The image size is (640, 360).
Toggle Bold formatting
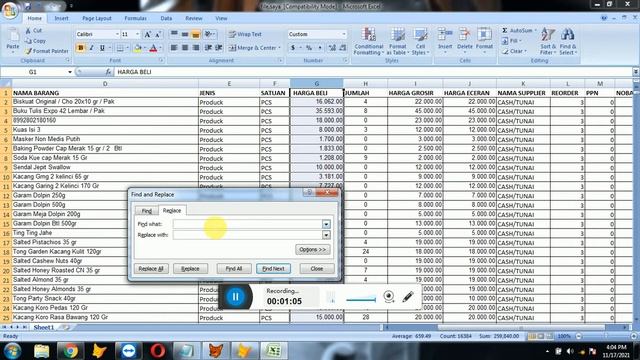(x=80, y=48)
